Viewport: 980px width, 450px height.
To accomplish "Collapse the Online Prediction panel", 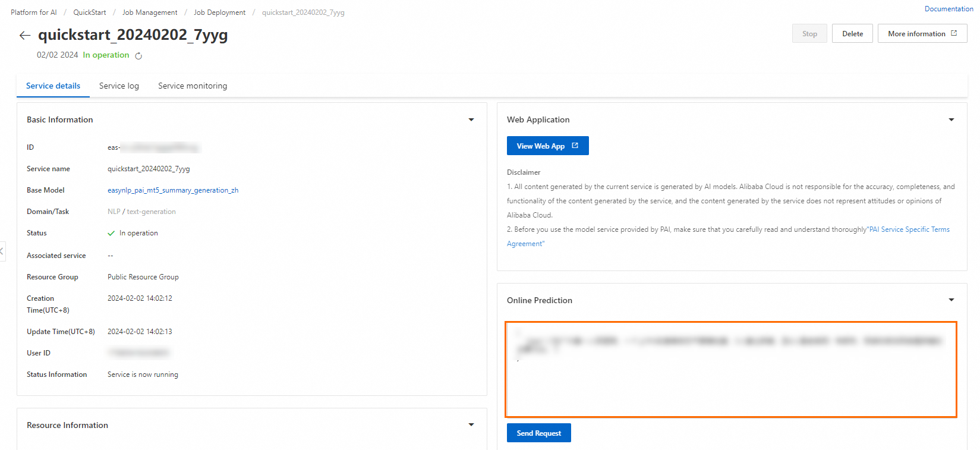I will pyautogui.click(x=951, y=300).
